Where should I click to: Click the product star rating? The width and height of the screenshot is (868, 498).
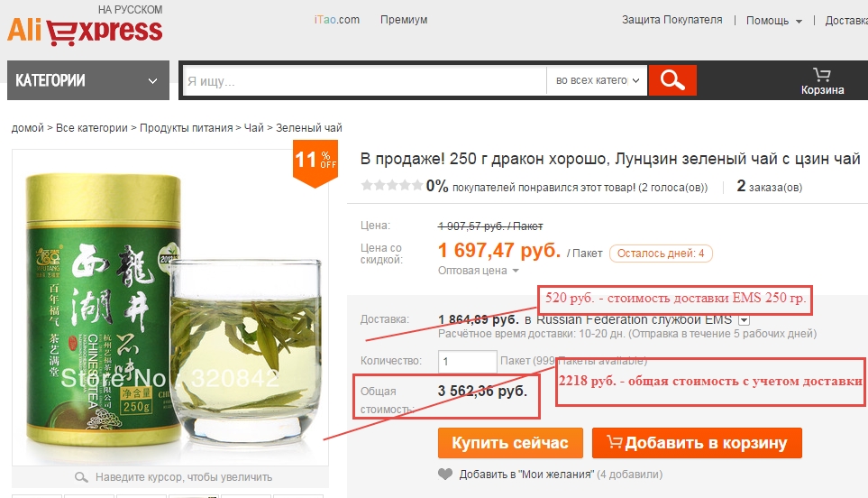point(391,185)
